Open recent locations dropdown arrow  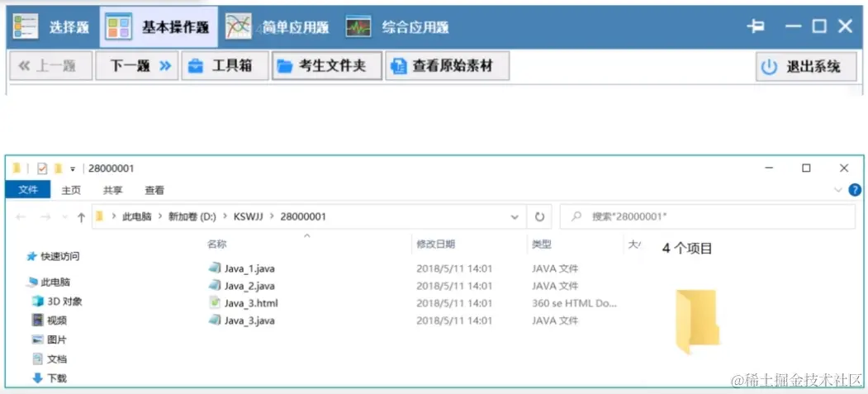(x=64, y=217)
